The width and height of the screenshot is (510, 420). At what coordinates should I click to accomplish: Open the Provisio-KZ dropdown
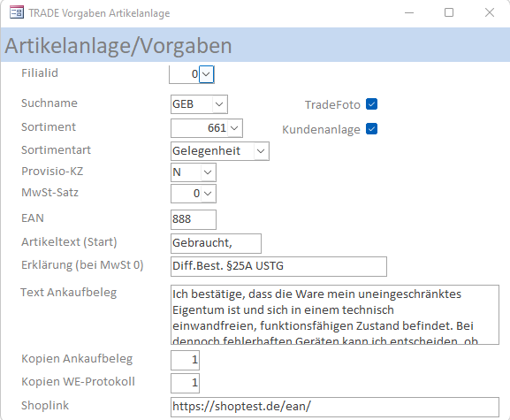(209, 172)
